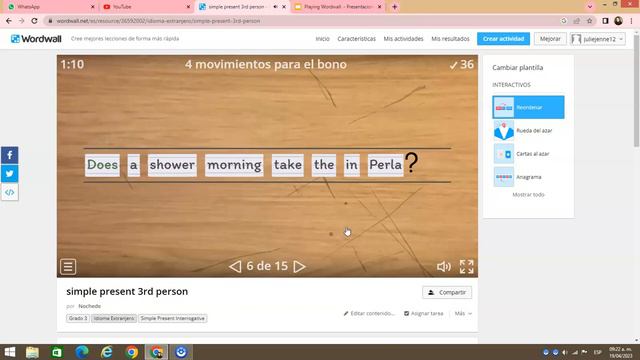Open browser side panel icon

tap(605, 21)
